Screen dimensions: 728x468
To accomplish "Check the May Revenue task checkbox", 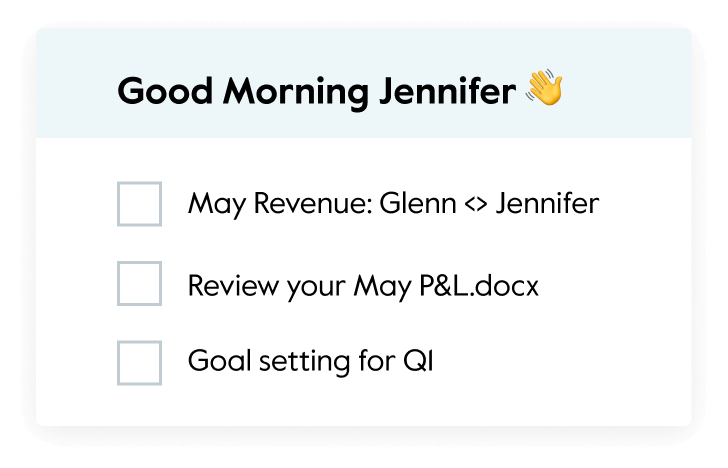I will pyautogui.click(x=139, y=204).
